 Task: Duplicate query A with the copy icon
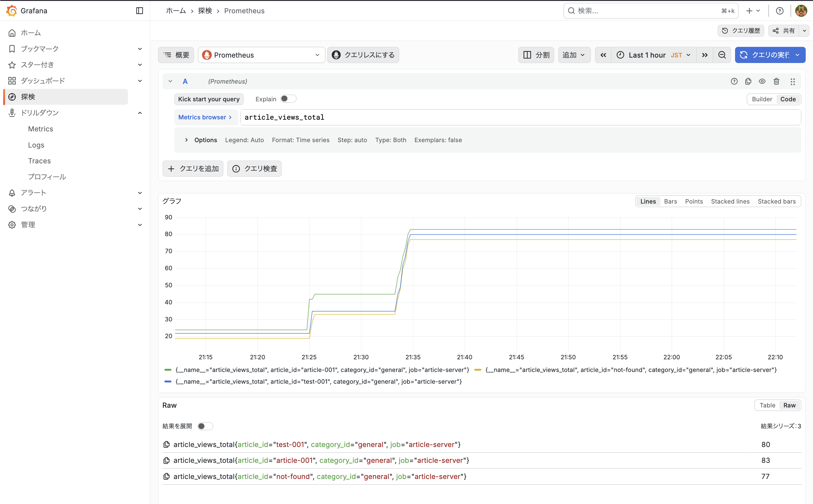pyautogui.click(x=748, y=81)
